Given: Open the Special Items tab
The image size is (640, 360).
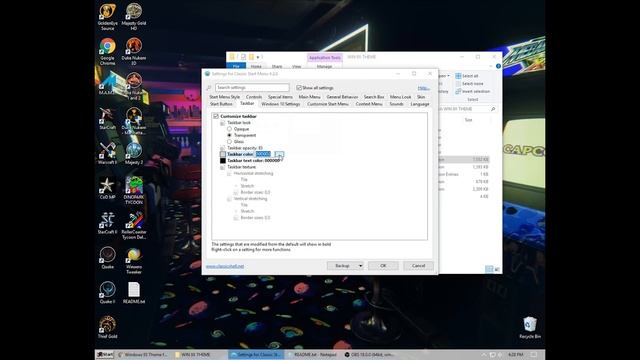Looking at the screenshot, I should click(280, 97).
